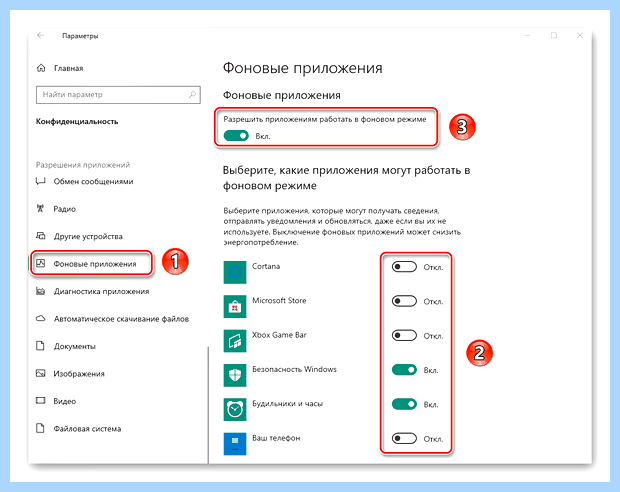
Task: Click the Изображения picture icon
Action: (x=41, y=373)
